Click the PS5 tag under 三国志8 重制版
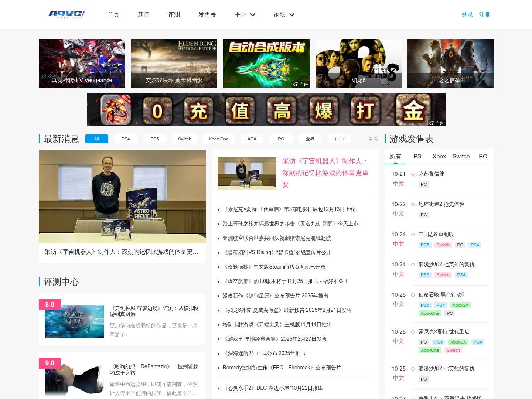Image resolution: width=532 pixels, height=399 pixels. pyautogui.click(x=425, y=245)
